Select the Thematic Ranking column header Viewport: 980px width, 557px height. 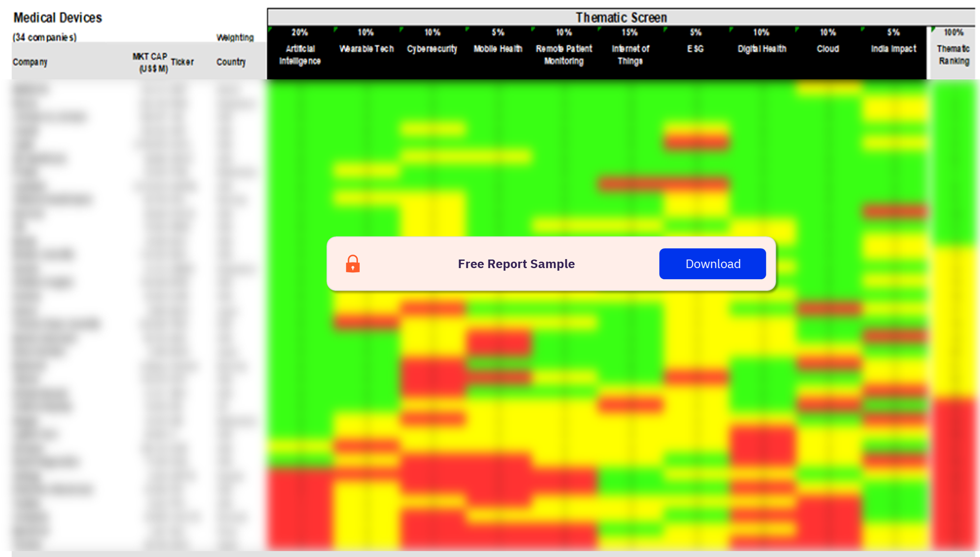click(x=954, y=55)
